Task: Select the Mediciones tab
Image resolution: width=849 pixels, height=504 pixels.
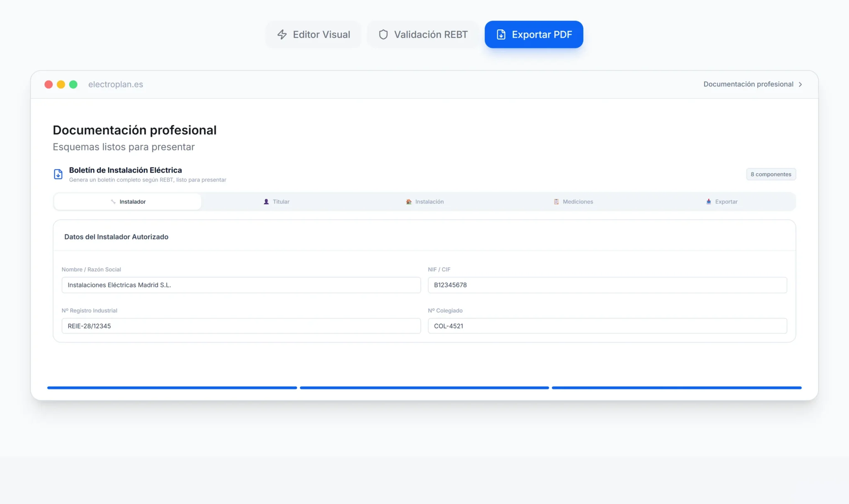Action: (573, 201)
